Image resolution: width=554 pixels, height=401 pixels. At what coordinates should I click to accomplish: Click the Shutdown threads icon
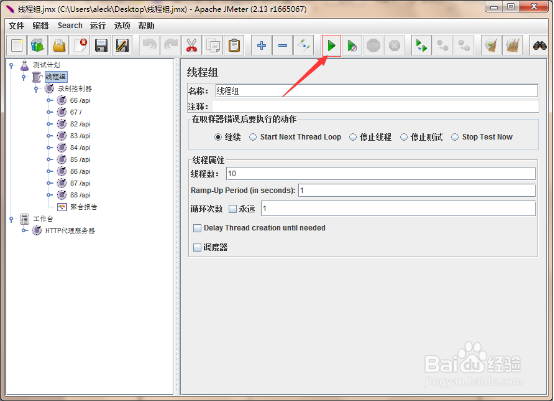point(394,46)
